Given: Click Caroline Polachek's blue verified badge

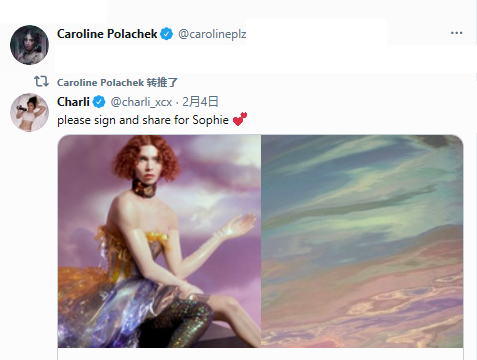Looking at the screenshot, I should click(167, 34).
